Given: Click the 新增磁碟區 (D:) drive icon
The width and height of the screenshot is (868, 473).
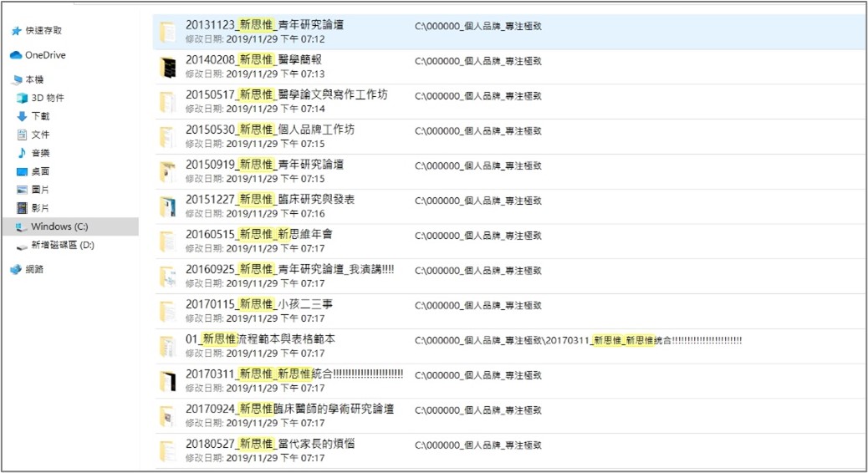Looking at the screenshot, I should coord(22,247).
